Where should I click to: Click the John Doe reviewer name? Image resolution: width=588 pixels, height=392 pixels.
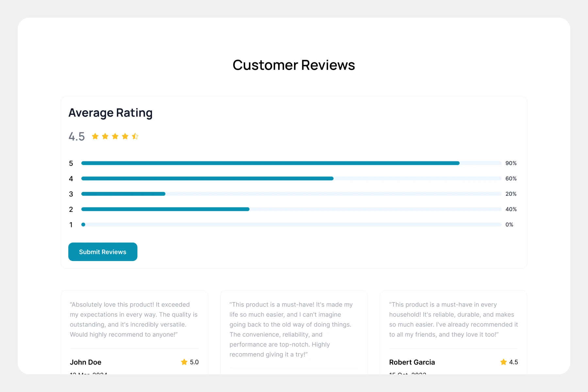86,362
